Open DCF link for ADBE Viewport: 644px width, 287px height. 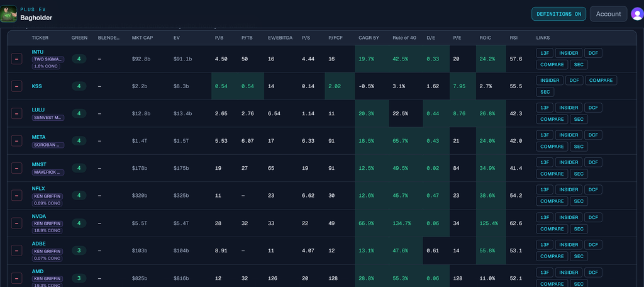point(593,245)
